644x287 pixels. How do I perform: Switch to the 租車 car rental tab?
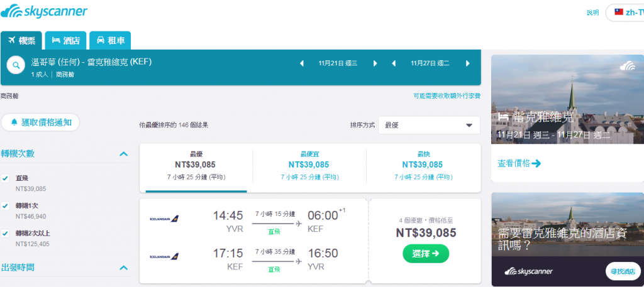pos(110,40)
